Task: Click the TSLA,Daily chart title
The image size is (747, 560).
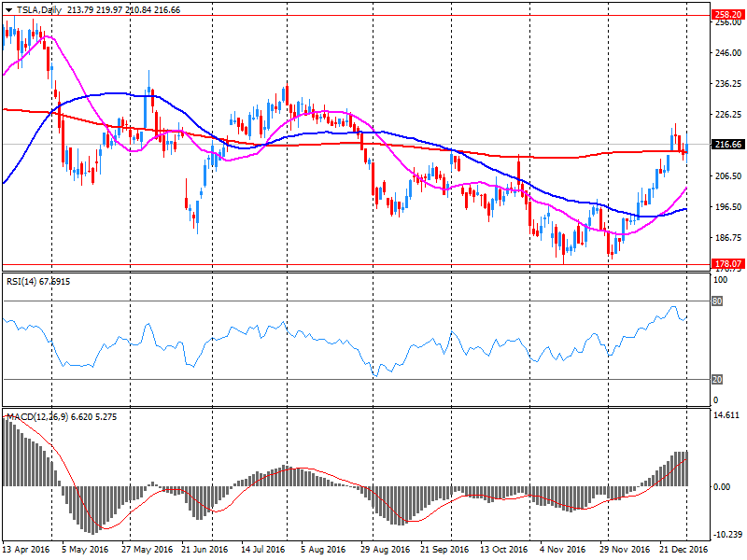Action: pyautogui.click(x=37, y=9)
